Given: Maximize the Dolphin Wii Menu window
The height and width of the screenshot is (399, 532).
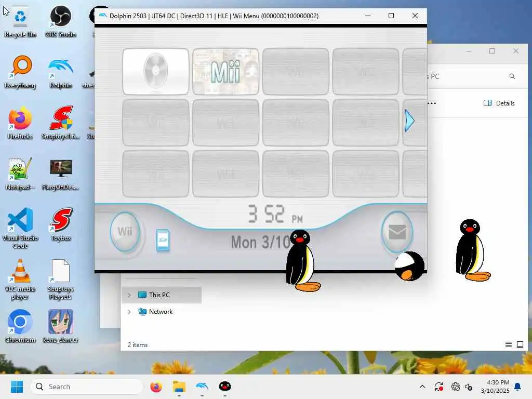Looking at the screenshot, I should click(x=391, y=16).
